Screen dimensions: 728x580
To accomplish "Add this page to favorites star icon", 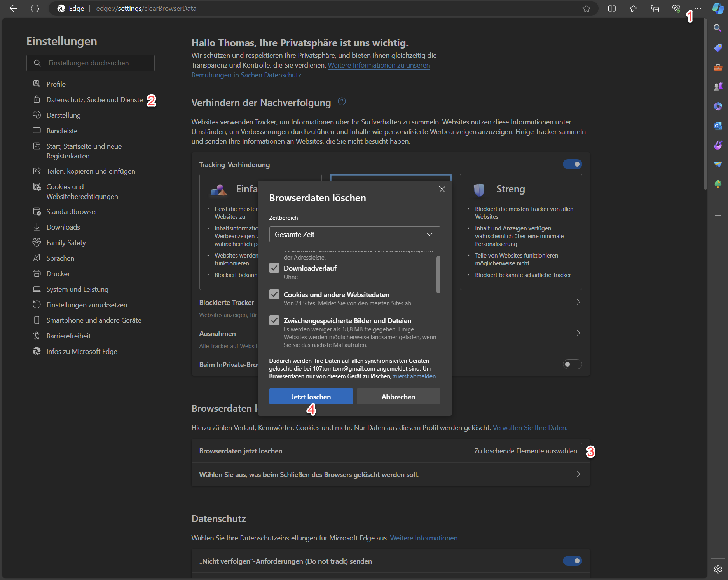I will click(587, 9).
